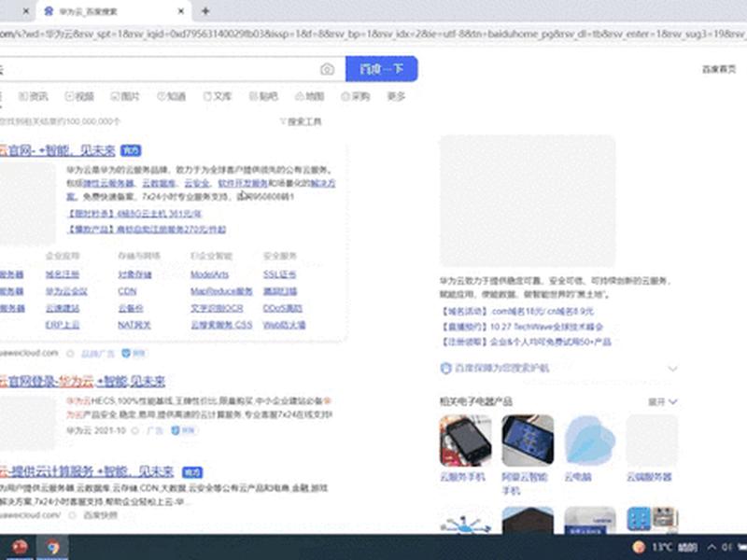Screen dimensions: 747x560
Task: Open the CDN link
Action: click(127, 291)
